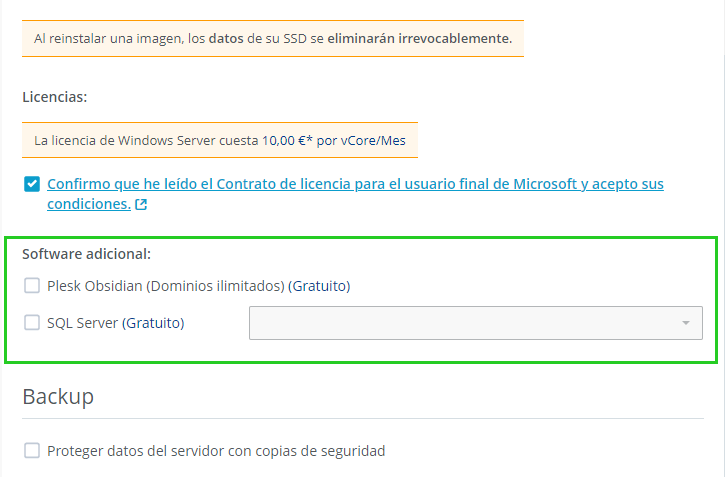Click the SQL Server dropdown arrow
The width and height of the screenshot is (725, 477).
(x=686, y=323)
